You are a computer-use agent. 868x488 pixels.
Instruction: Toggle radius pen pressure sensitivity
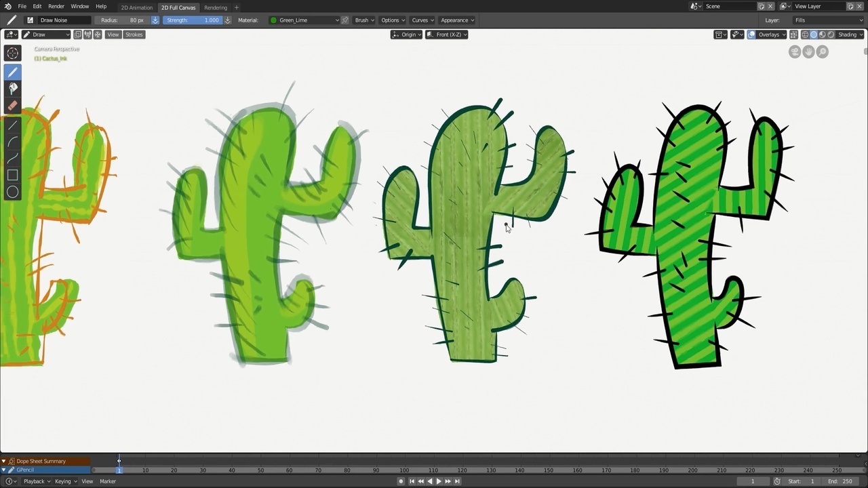click(155, 20)
